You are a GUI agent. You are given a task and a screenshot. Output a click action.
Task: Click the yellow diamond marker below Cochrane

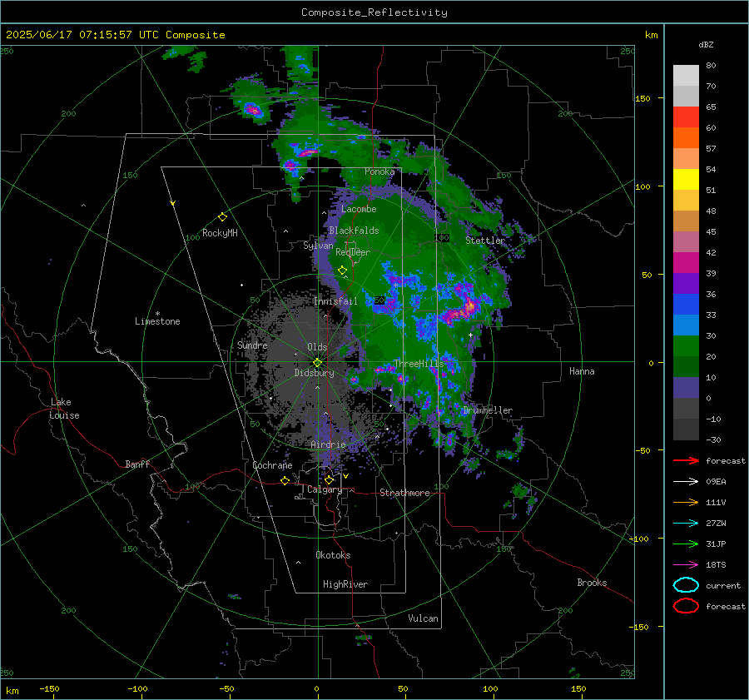[285, 480]
